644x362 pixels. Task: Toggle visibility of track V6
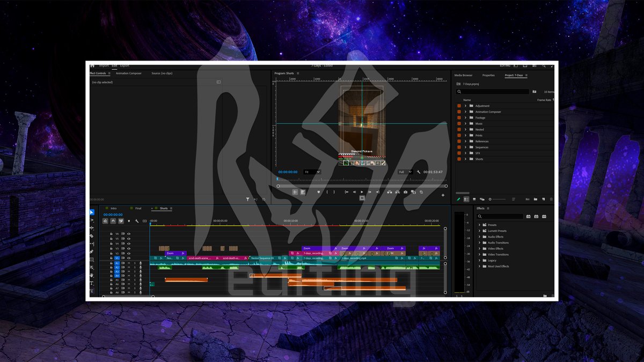(129, 234)
